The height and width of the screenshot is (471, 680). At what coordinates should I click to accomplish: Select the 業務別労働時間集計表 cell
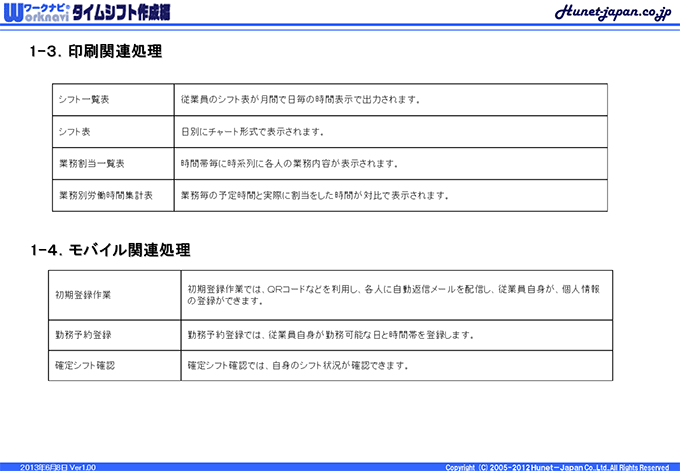113,196
